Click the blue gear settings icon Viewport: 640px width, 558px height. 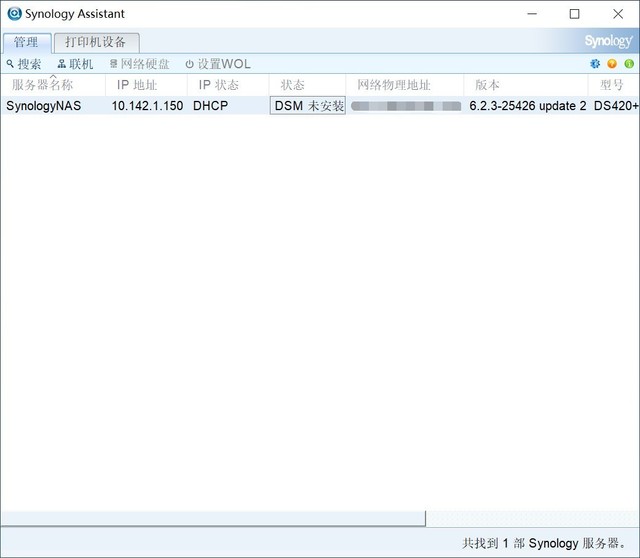click(x=595, y=64)
